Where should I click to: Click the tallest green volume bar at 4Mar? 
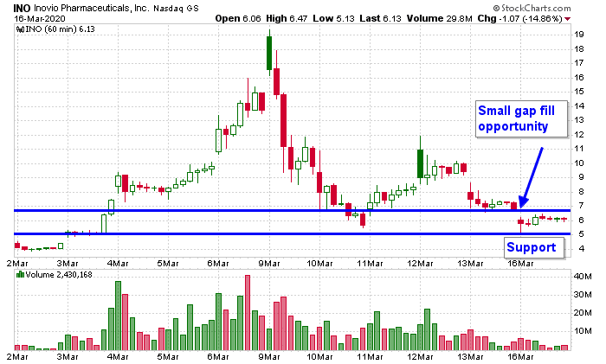tap(119, 316)
